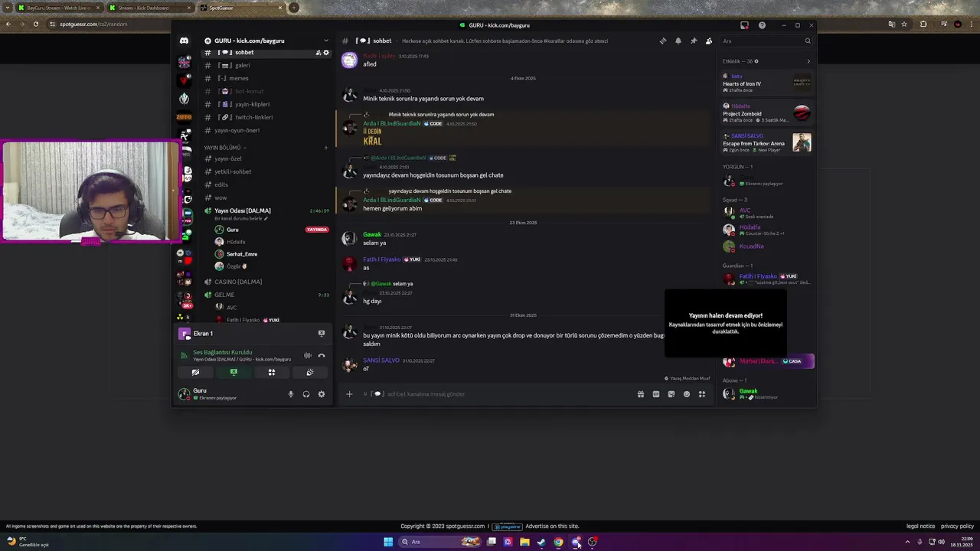
Task: Open Project Zomboid activity card
Action: [x=767, y=113]
